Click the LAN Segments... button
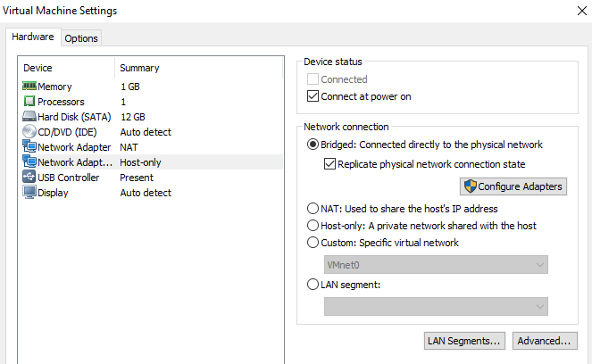The image size is (592, 364). click(463, 341)
